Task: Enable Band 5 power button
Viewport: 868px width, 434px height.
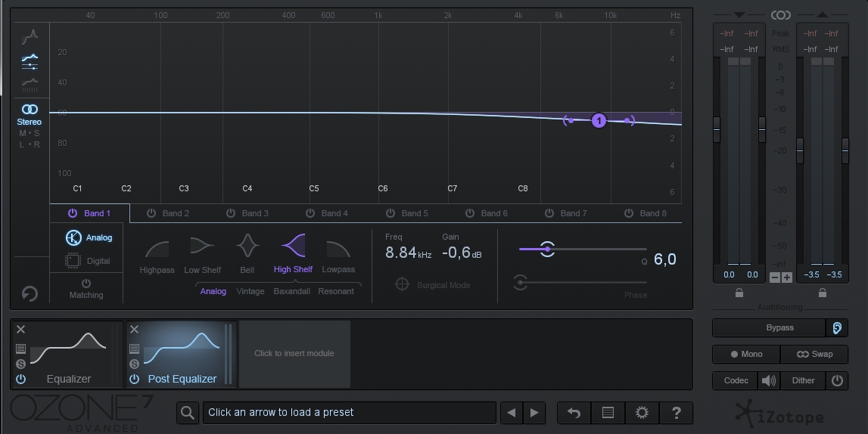Action: [x=390, y=213]
